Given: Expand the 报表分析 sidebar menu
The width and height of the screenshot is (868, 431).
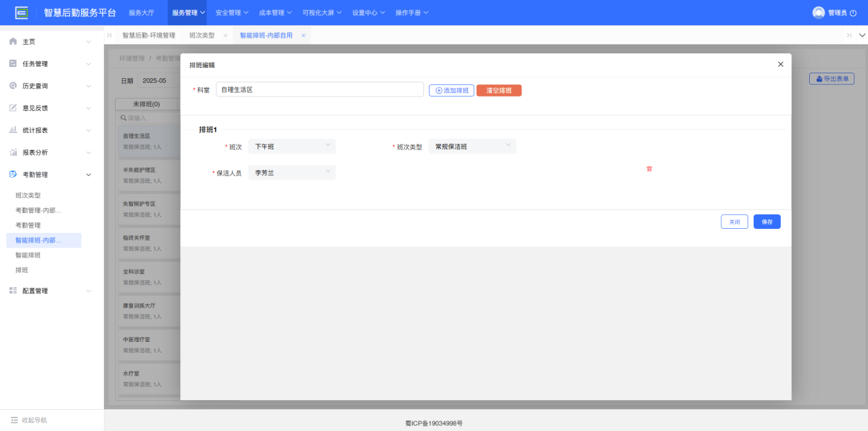Looking at the screenshot, I should [x=88, y=152].
